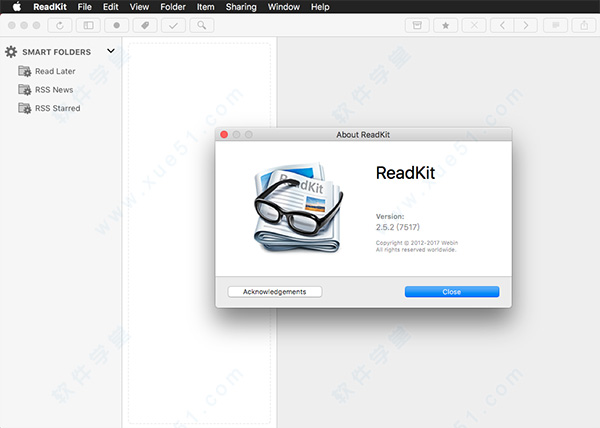Open the Window menu
Screen dimensions: 600x428
click(284, 7)
